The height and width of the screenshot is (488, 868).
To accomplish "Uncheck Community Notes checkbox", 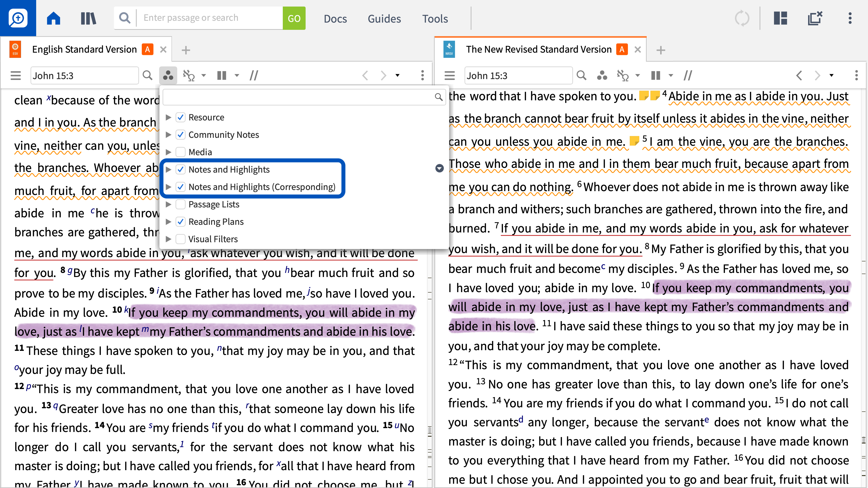I will tap(181, 135).
